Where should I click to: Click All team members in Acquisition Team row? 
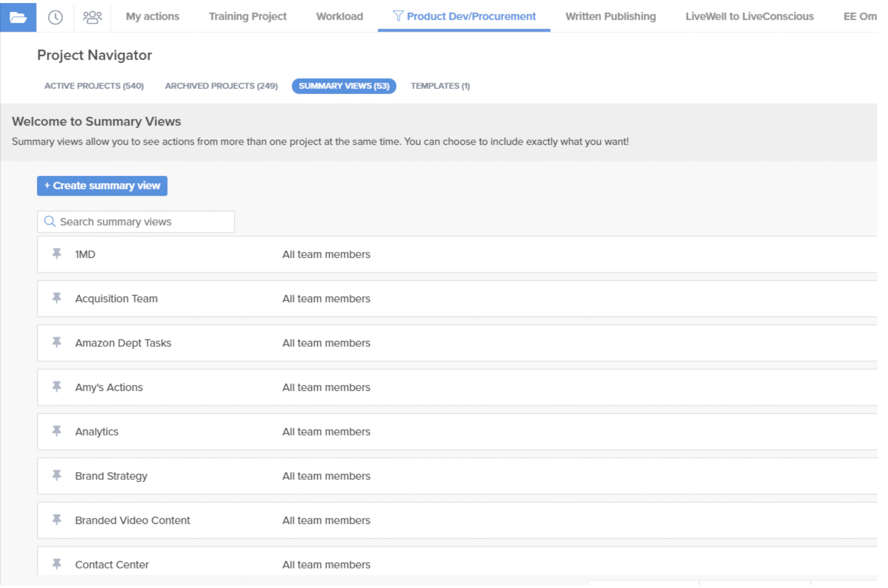327,299
